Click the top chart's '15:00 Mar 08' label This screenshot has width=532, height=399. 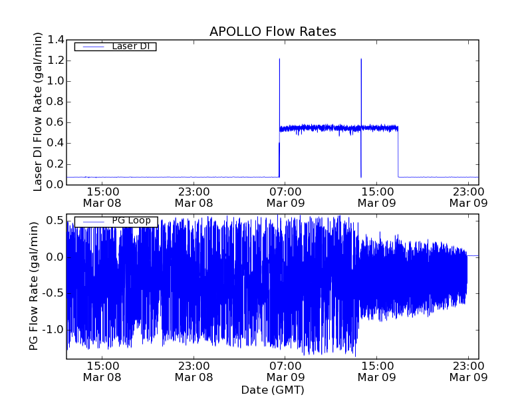(x=102, y=198)
